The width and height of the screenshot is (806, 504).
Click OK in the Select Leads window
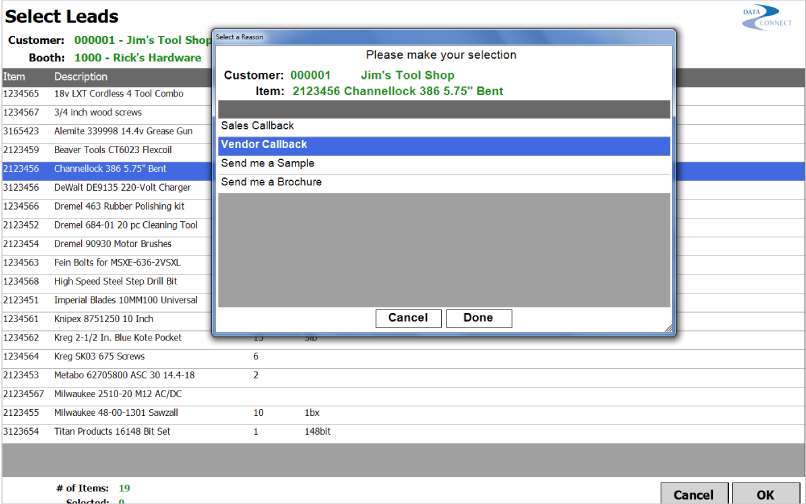765,494
